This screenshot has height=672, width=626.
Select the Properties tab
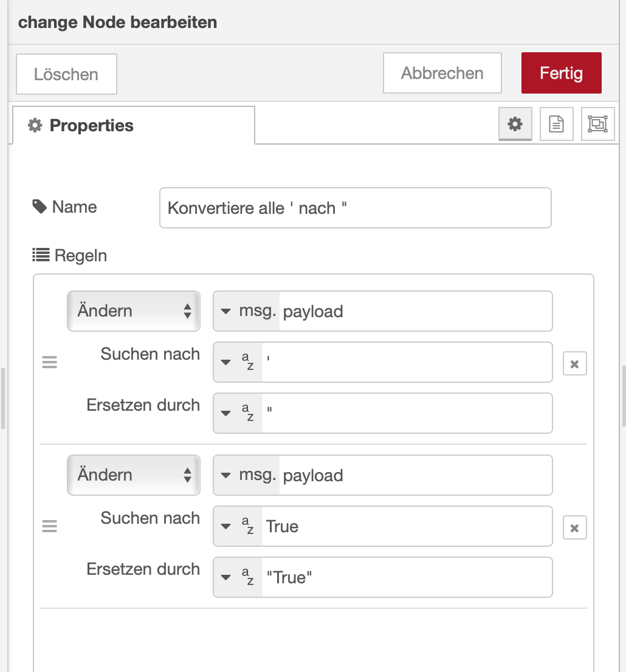134,125
